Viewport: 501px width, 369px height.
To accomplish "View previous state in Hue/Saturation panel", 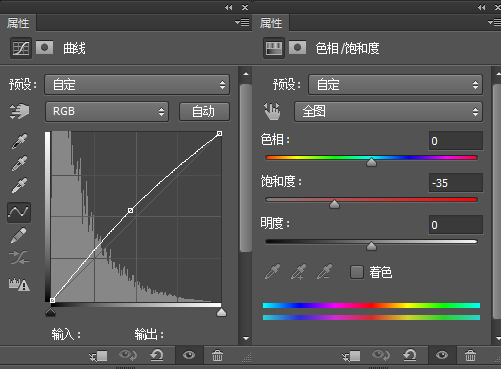I will tap(381, 355).
